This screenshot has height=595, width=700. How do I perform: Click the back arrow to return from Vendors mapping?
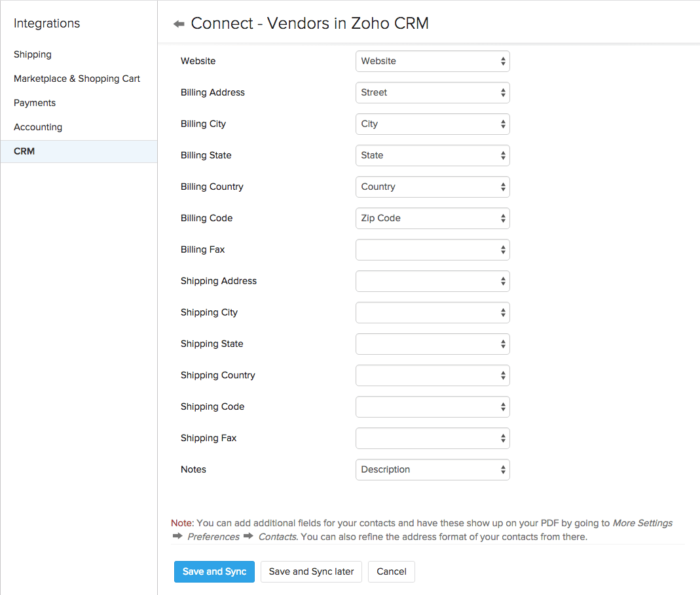coord(177,23)
